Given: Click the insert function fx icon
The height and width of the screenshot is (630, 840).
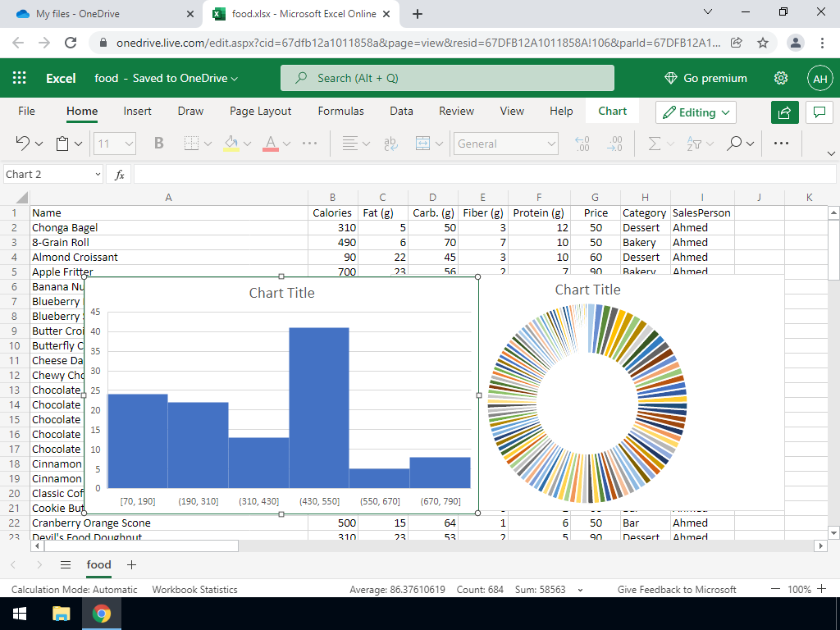Looking at the screenshot, I should 119,175.
